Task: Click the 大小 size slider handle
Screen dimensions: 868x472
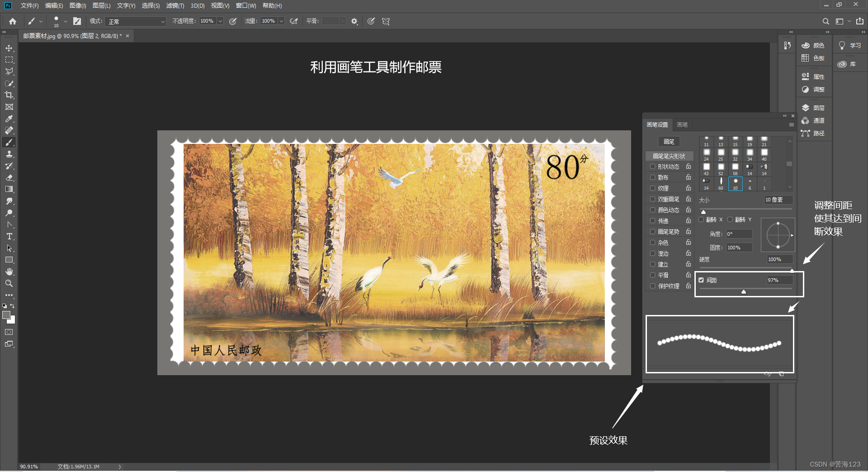Action: 703,212
